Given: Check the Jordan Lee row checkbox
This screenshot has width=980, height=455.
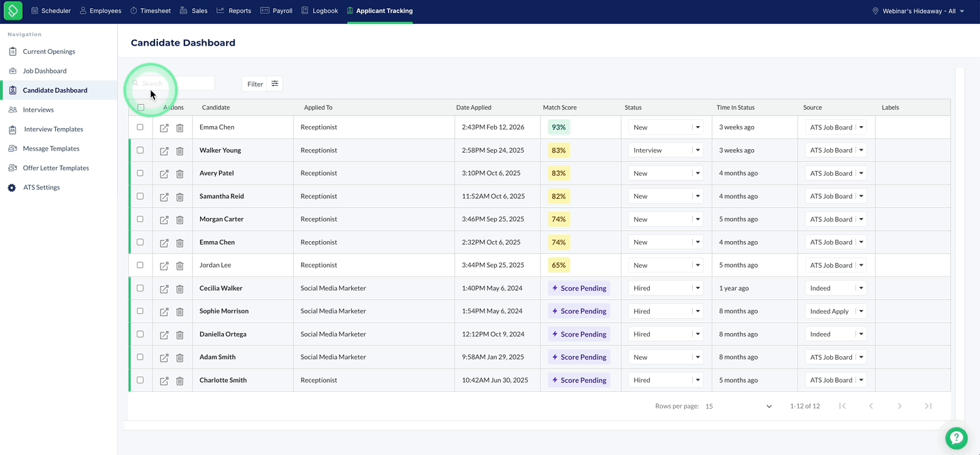Looking at the screenshot, I should (x=140, y=265).
